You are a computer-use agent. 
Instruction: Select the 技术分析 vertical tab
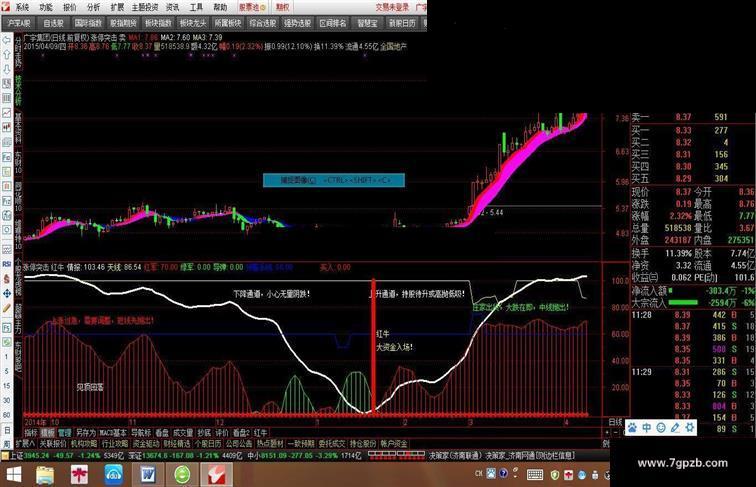click(18, 90)
